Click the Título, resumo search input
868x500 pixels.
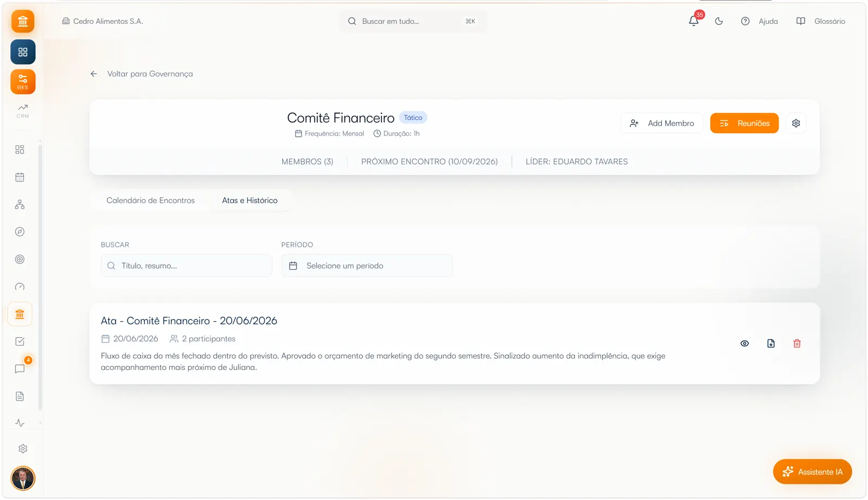pos(187,266)
